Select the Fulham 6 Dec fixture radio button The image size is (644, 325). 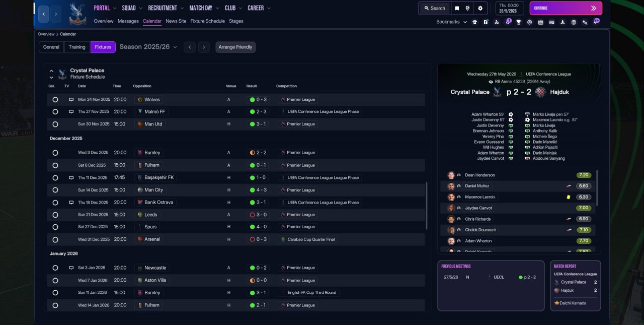pyautogui.click(x=55, y=165)
